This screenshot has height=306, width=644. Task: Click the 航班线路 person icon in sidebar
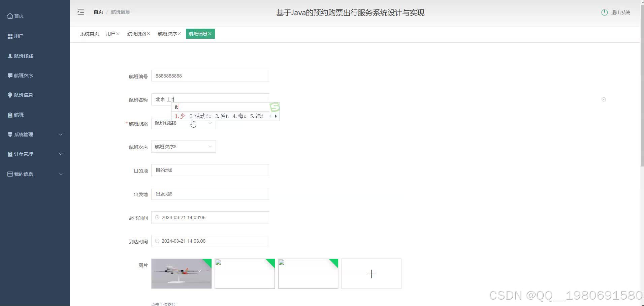10,56
